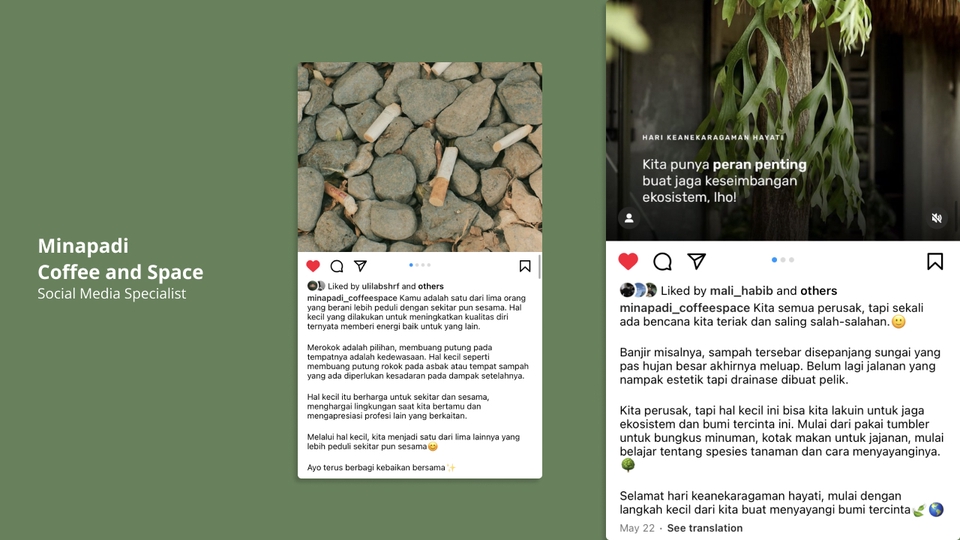Show tagged people via the person icon
This screenshot has height=540, width=960.
[x=629, y=218]
